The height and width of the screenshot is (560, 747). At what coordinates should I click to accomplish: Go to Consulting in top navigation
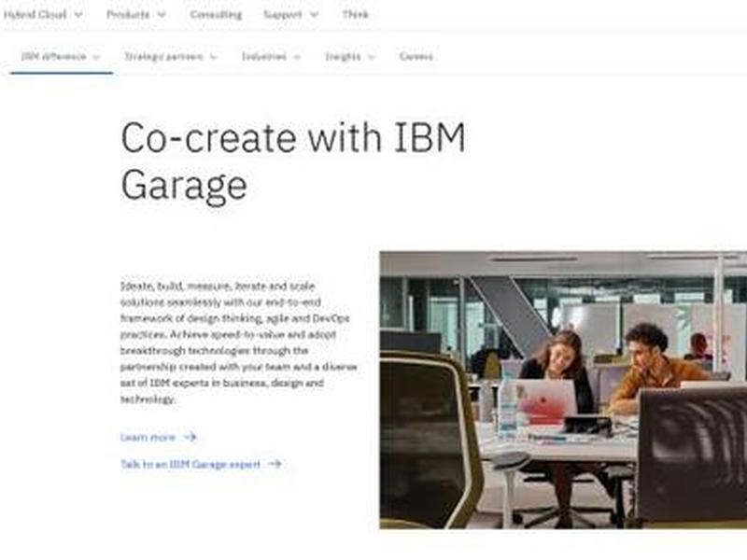pos(216,15)
